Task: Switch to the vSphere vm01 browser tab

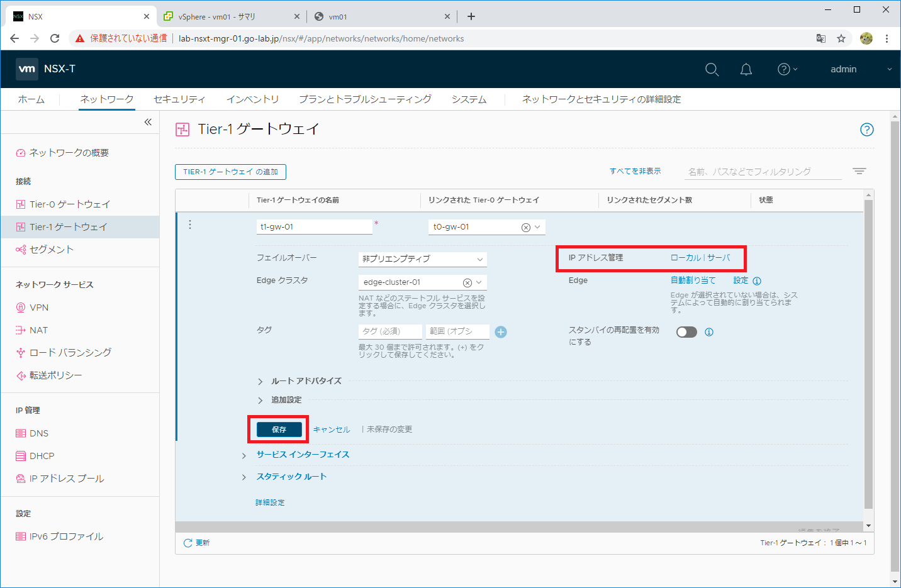Action: click(230, 16)
